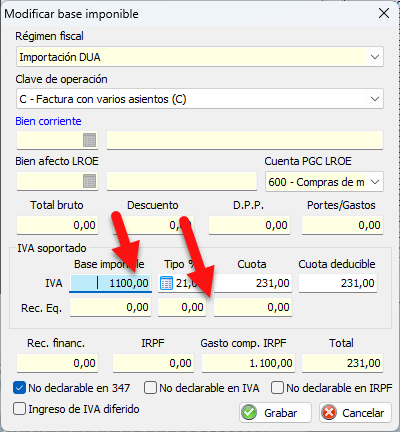Click the Rec. Eq. base imponible field
This screenshot has width=400, height=432.
[110, 307]
